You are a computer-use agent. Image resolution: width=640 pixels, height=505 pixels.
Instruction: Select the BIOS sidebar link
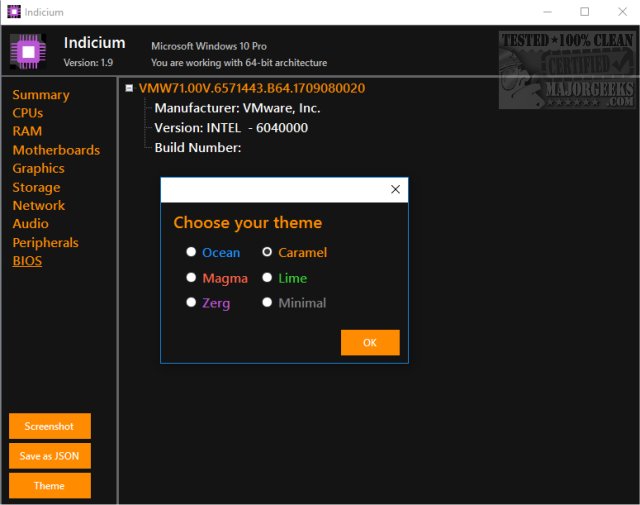[27, 261]
